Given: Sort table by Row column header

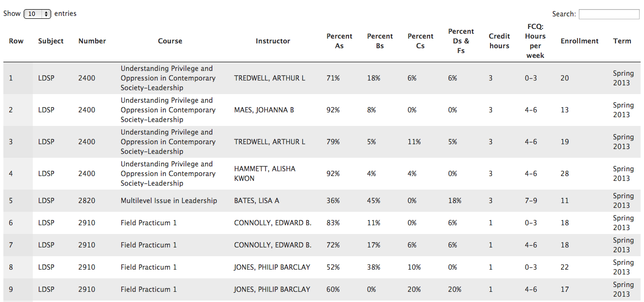Looking at the screenshot, I should click(x=16, y=41).
